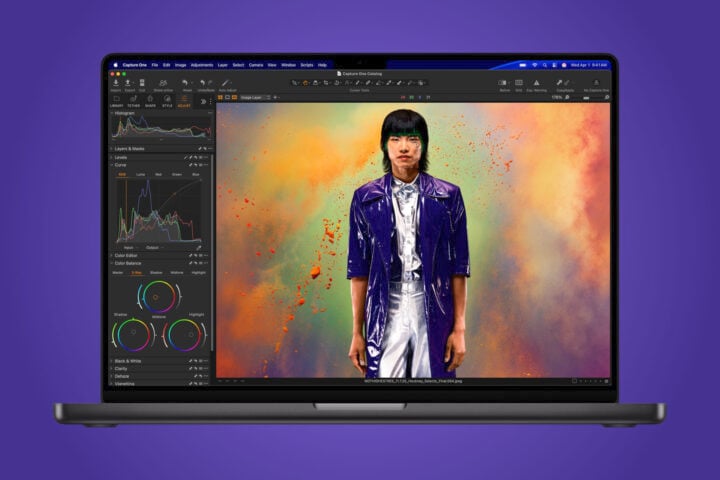Open the Image Layer dropdown

255,97
